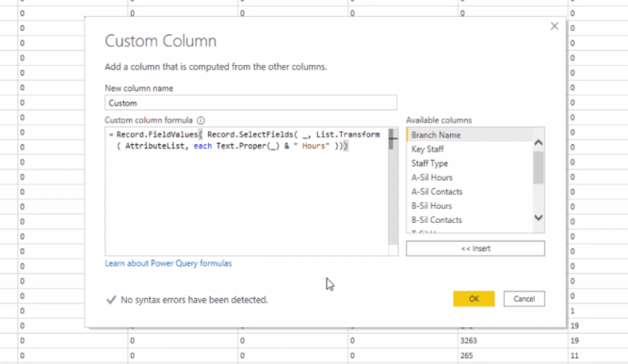Close the Custom Column dialog
The width and height of the screenshot is (628, 364).
(x=555, y=26)
